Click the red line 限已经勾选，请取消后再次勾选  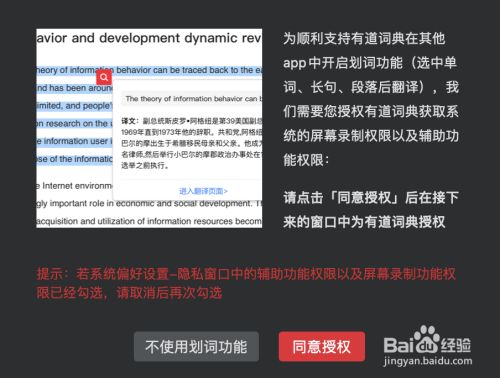pyautogui.click(x=129, y=293)
